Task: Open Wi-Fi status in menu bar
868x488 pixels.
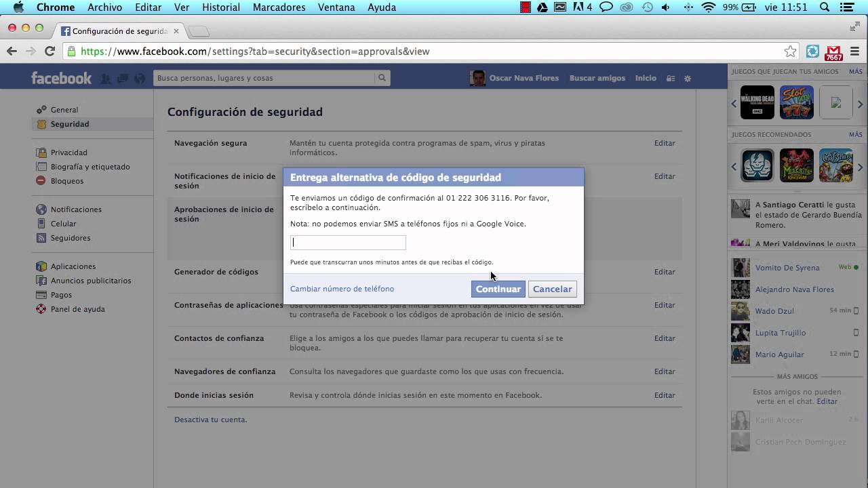Action: 709,7
